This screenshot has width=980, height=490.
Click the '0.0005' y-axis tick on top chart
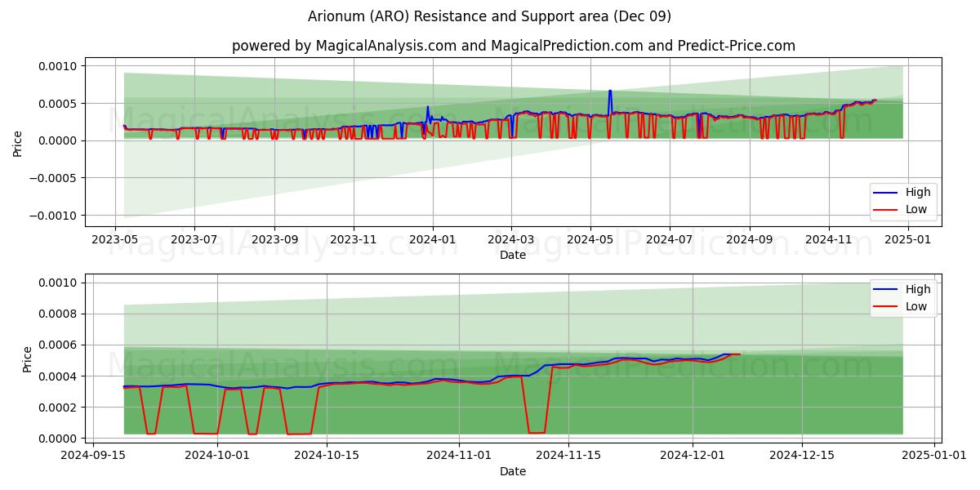[x=59, y=104]
